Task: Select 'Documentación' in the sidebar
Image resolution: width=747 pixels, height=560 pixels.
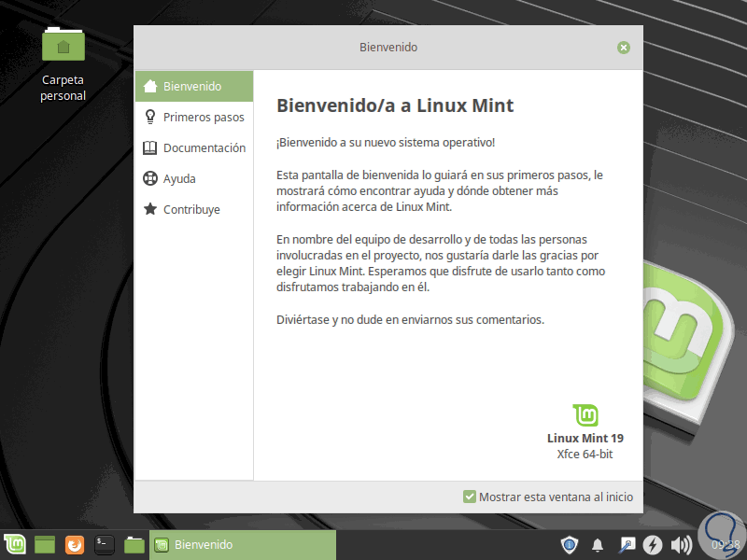Action: 206,147
